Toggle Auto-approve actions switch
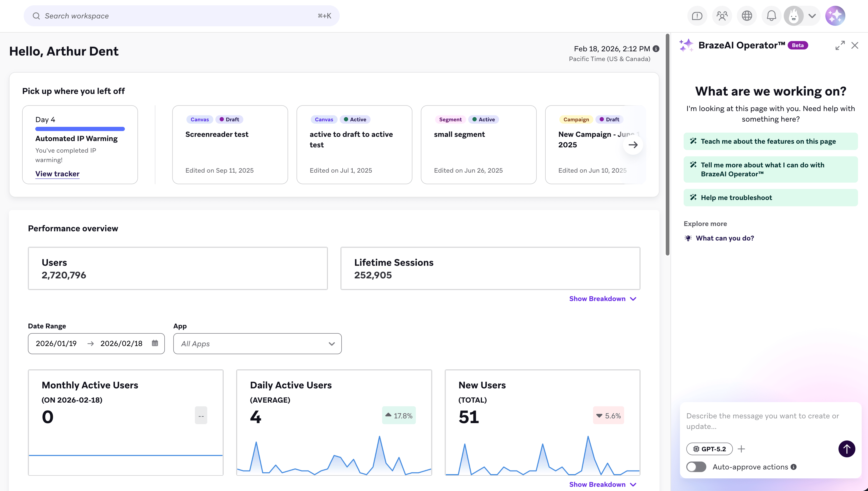 pyautogui.click(x=696, y=467)
